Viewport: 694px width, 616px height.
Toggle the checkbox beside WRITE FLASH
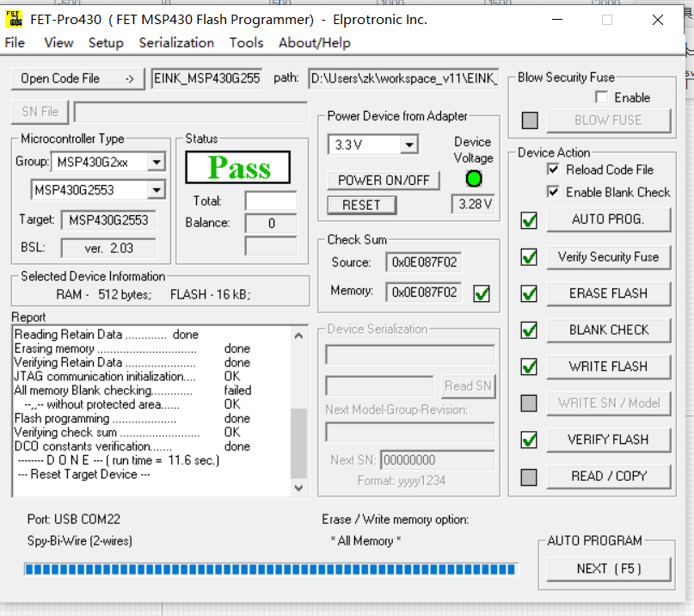[x=529, y=367]
